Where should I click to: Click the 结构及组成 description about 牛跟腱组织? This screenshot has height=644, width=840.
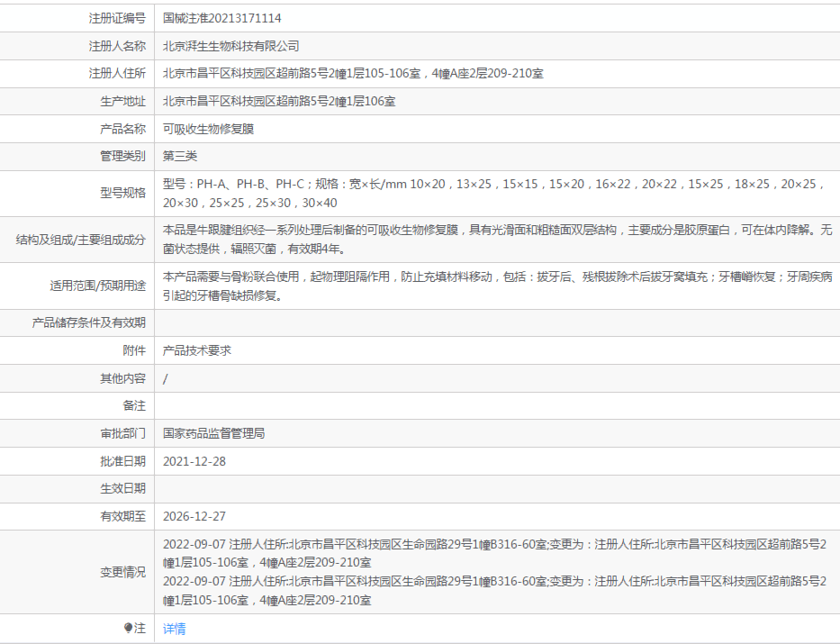[498, 240]
